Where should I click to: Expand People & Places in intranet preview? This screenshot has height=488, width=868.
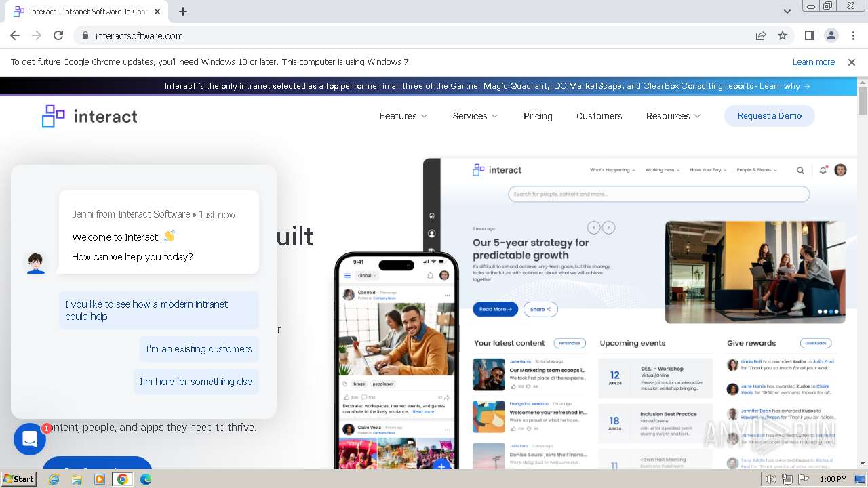(757, 170)
